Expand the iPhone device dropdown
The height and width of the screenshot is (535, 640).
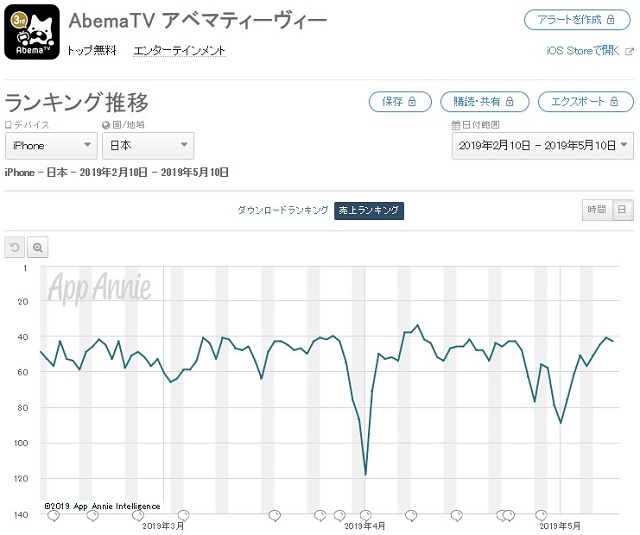click(x=51, y=146)
